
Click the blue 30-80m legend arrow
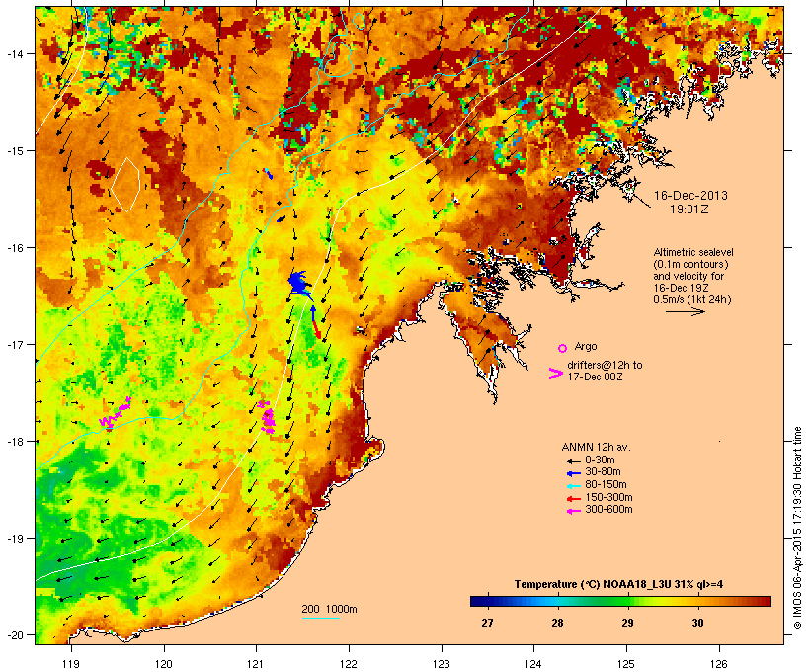pos(574,473)
